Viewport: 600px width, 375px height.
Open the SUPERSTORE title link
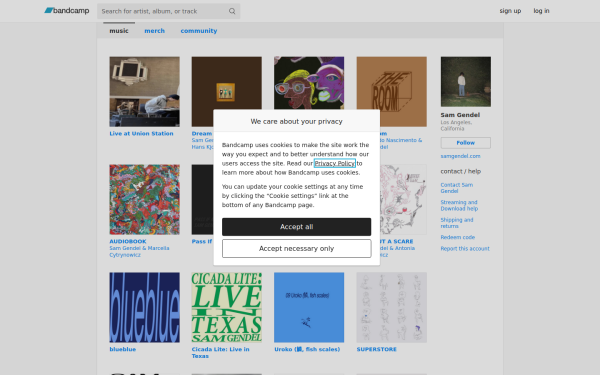[x=377, y=349]
